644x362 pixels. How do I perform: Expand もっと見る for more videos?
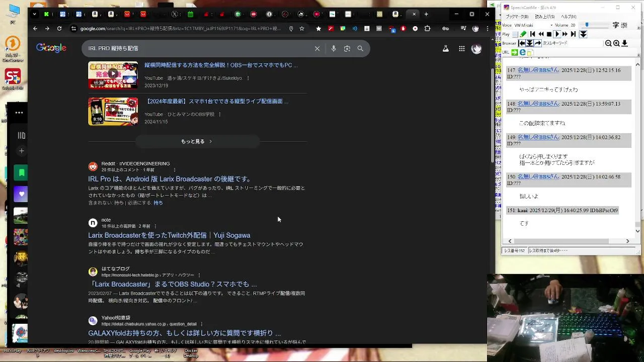(x=197, y=142)
